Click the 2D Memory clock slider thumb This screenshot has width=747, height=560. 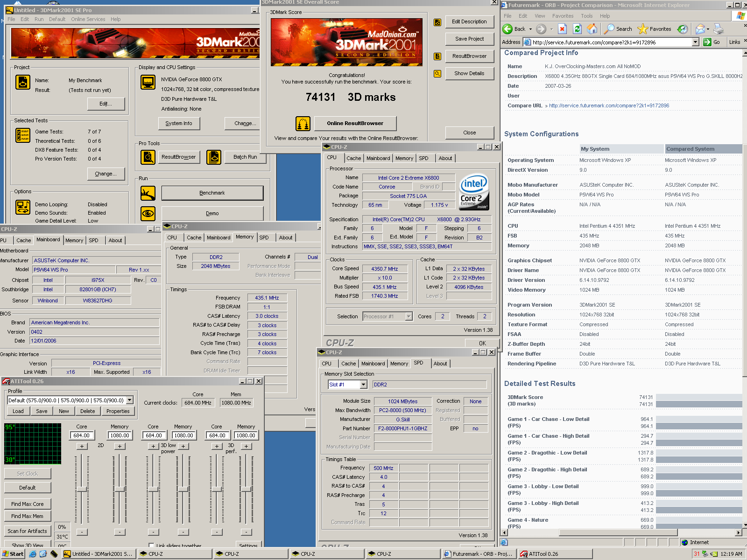tap(120, 489)
